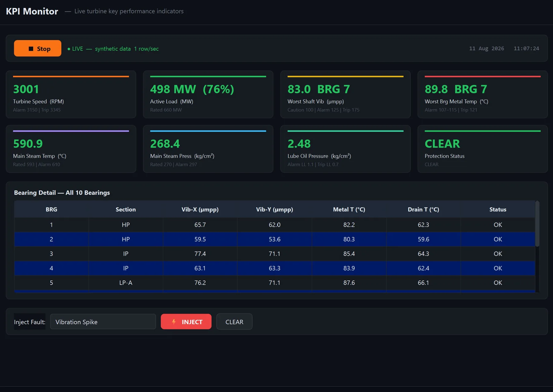Viewport: 553px width, 392px height.
Task: Click bearing 2 Vib-Y value 53.6
Action: tap(274, 239)
